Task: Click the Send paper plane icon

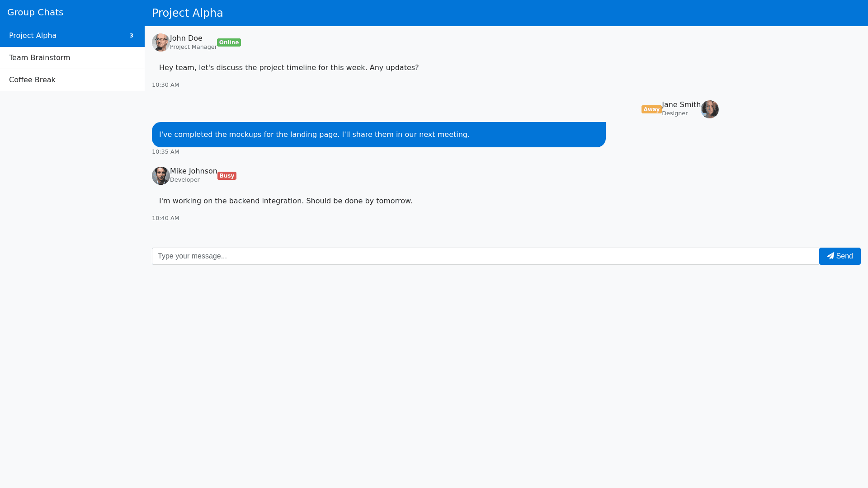Action: [830, 256]
